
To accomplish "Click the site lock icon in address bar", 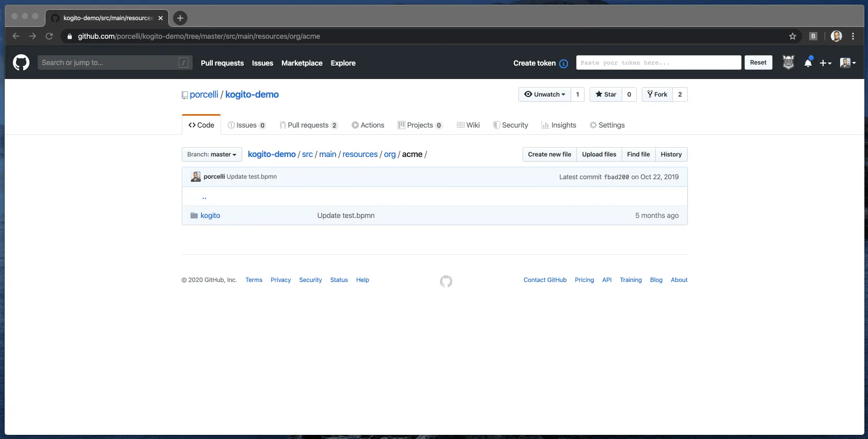I will 70,36.
